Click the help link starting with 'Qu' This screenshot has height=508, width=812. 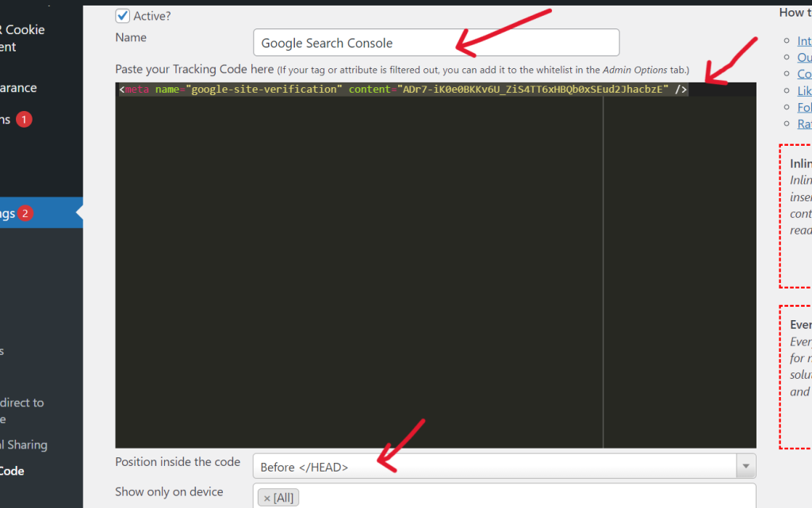click(x=804, y=57)
